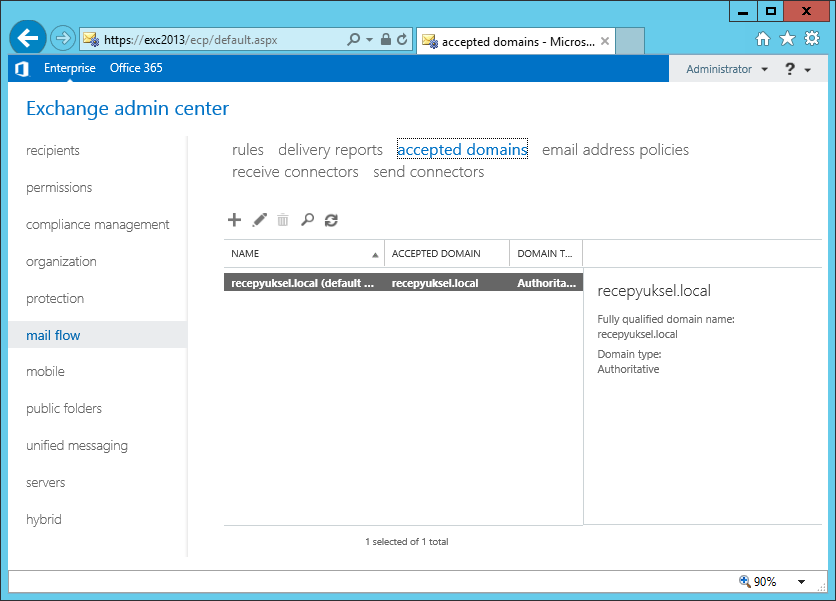Open email address policies tab

click(x=615, y=150)
